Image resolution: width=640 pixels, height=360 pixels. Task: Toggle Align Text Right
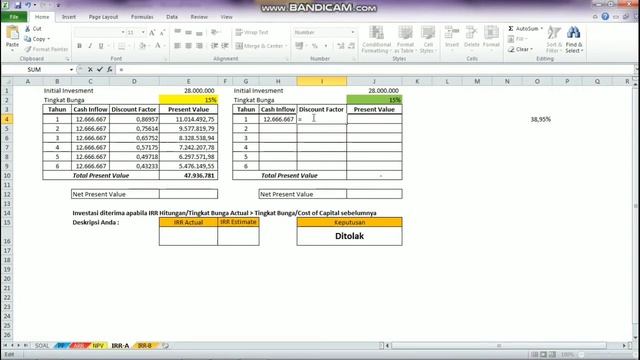pyautogui.click(x=199, y=46)
